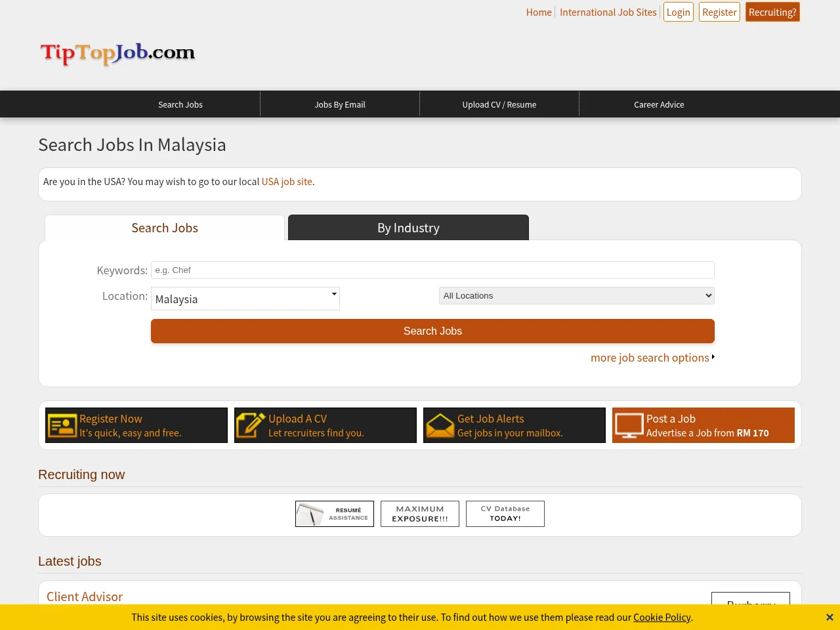Select the Search Jobs tab
Screen dimensions: 840x630
click(x=165, y=228)
